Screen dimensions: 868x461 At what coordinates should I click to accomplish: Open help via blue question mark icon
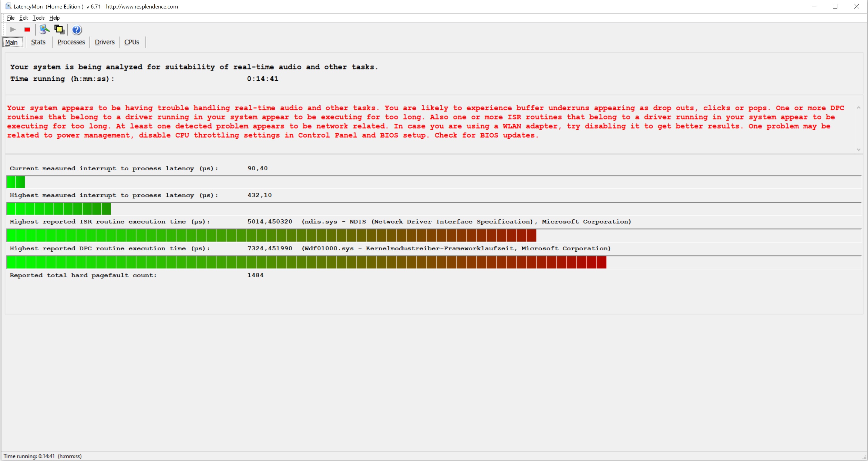click(77, 30)
